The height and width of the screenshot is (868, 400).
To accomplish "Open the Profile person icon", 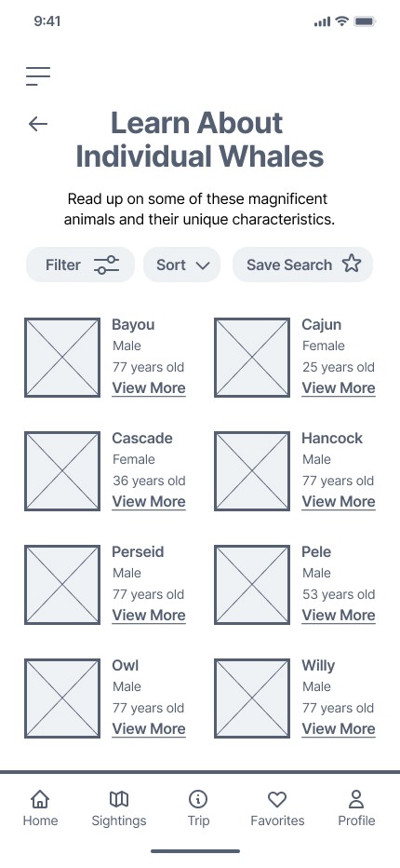I will point(356,799).
